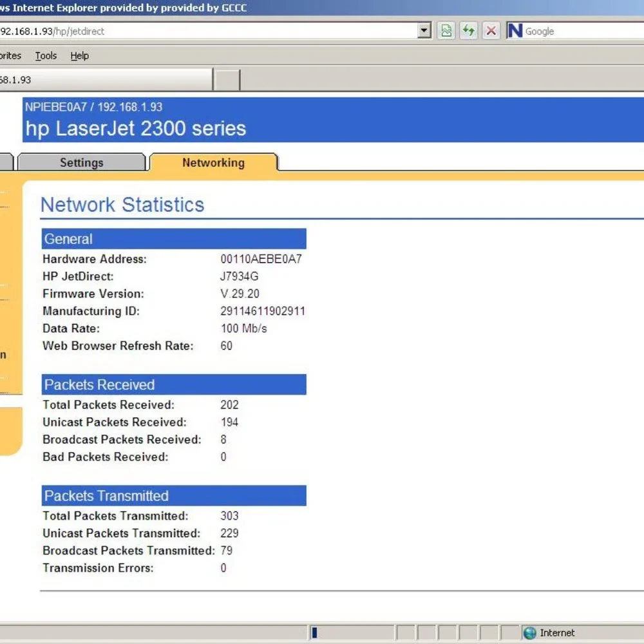Viewport: 644px width, 644px height.
Task: Click the "Bad Packets Received:" label
Action: point(106,457)
